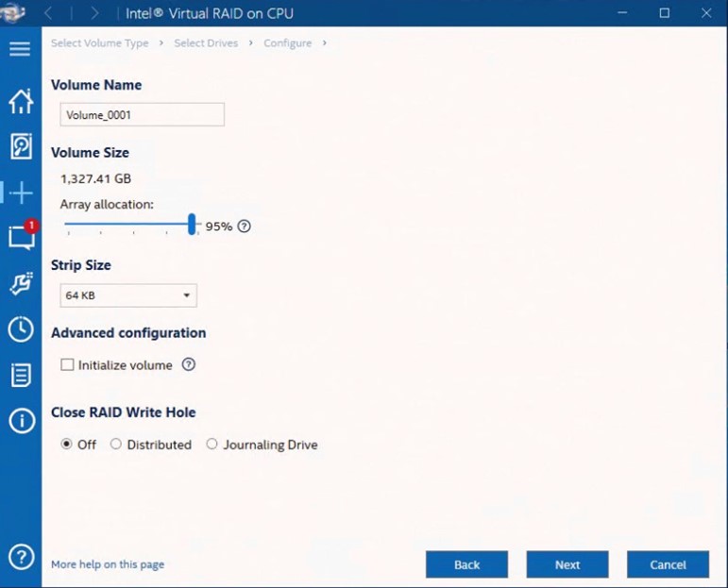Click the Array allocation help icon
Screen dimensions: 728x588
(x=245, y=226)
